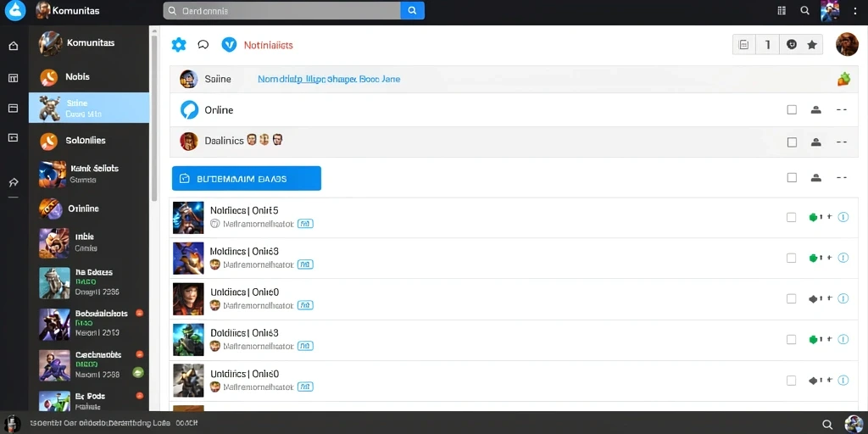The height and width of the screenshot is (434, 868).
Task: Click info icon on Notifiecs | Onlit5 row
Action: pyautogui.click(x=843, y=217)
